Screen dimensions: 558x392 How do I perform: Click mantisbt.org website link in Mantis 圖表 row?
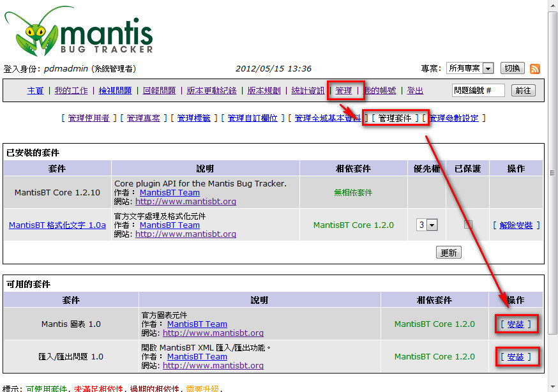[x=213, y=333]
